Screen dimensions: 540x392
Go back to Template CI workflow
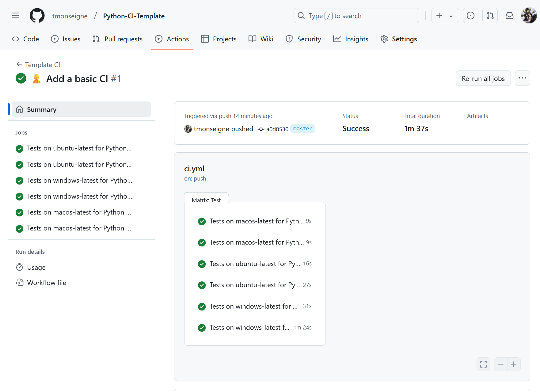tap(38, 65)
